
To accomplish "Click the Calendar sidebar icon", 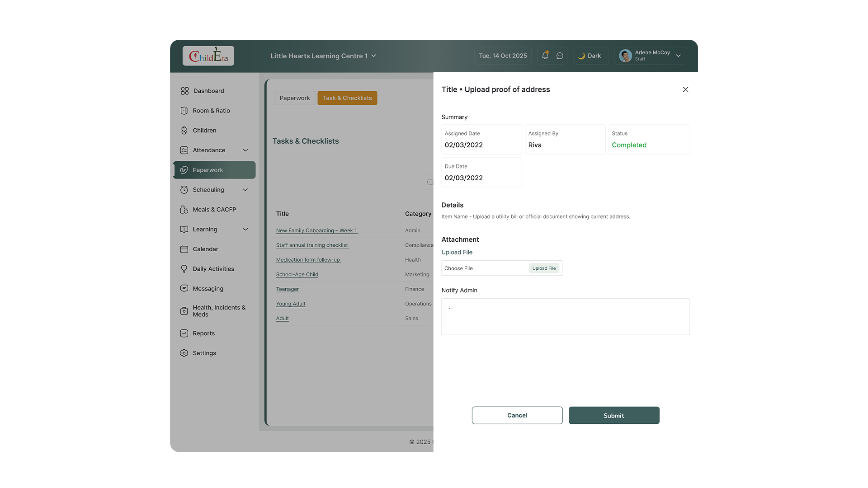I will 184,249.
